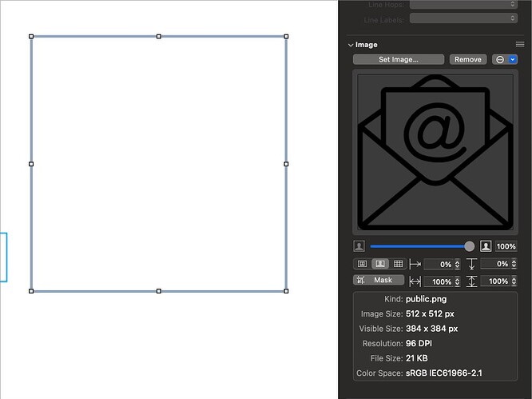This screenshot has width=532, height=399.
Task: Step the horizontal offset stepper
Action: pyautogui.click(x=457, y=264)
